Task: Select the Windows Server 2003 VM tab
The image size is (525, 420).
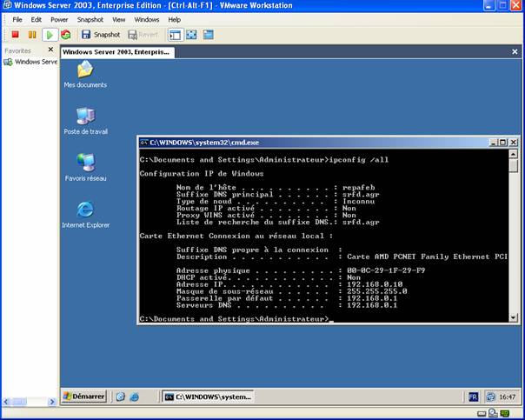Action: pyautogui.click(x=117, y=52)
